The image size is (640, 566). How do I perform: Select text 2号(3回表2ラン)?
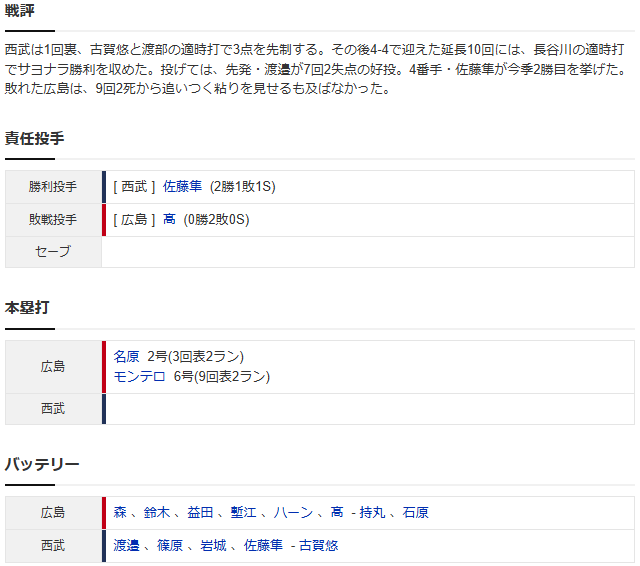pos(196,357)
